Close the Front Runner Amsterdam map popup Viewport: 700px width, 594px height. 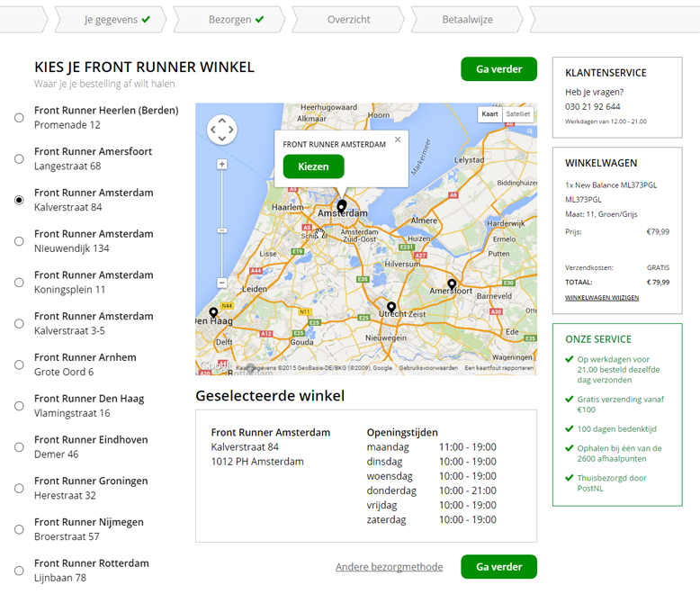(398, 139)
